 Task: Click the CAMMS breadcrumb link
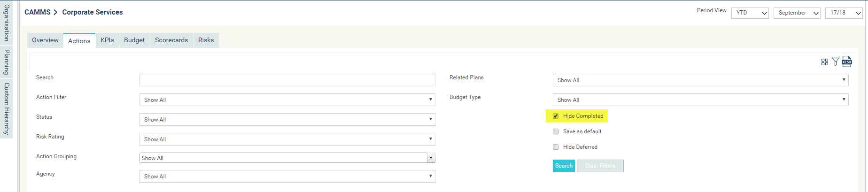coord(38,12)
